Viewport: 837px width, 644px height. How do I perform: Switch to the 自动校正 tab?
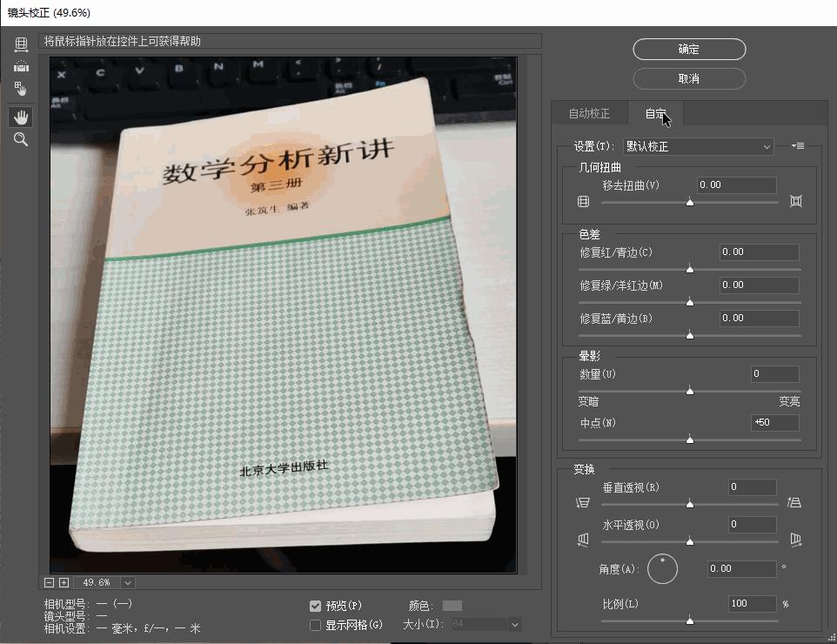click(x=589, y=114)
